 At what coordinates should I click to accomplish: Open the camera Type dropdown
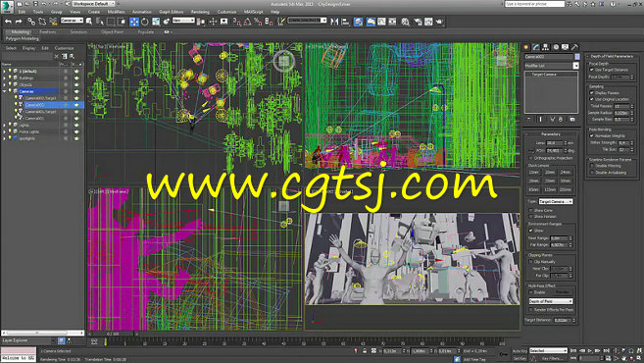[x=556, y=201]
